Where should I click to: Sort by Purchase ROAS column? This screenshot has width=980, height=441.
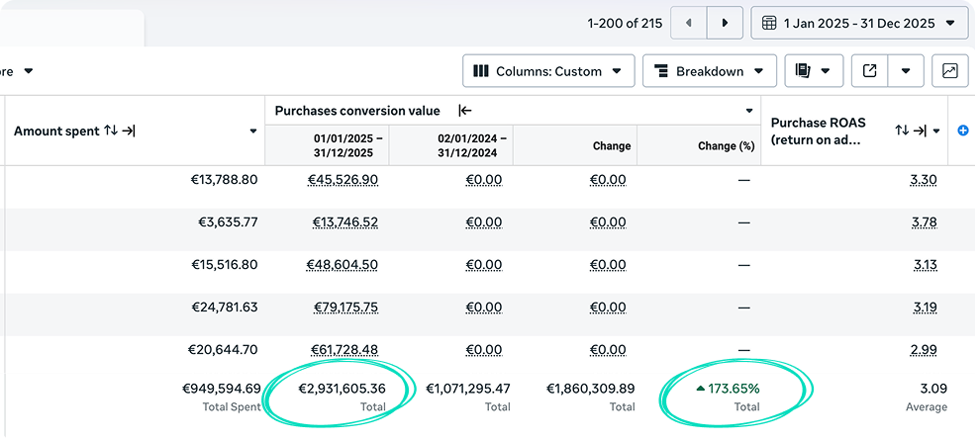coord(901,131)
